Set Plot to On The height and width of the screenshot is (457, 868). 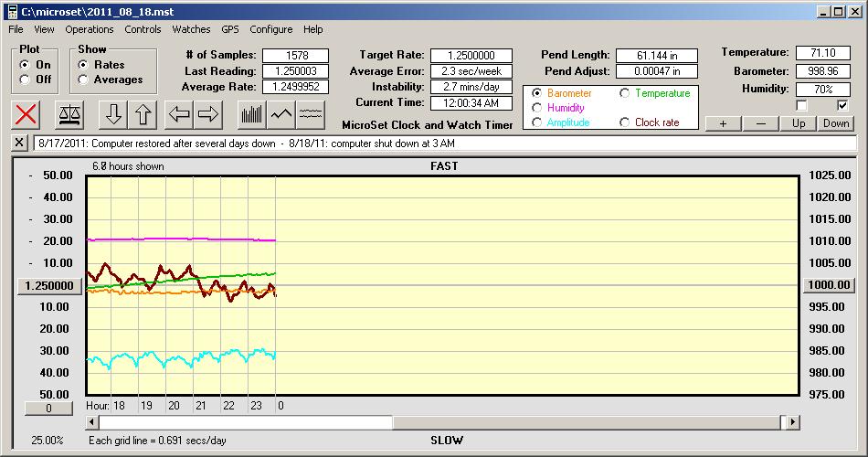click(24, 65)
